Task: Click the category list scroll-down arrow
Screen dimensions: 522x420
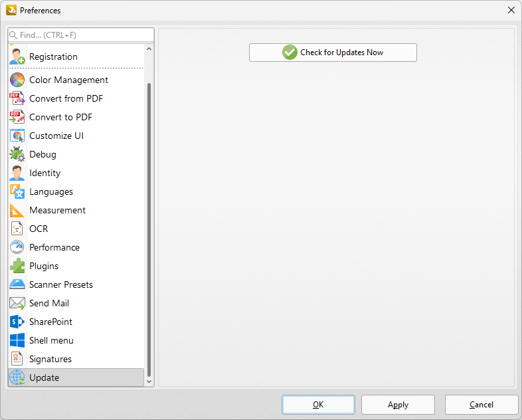Action: click(x=149, y=381)
